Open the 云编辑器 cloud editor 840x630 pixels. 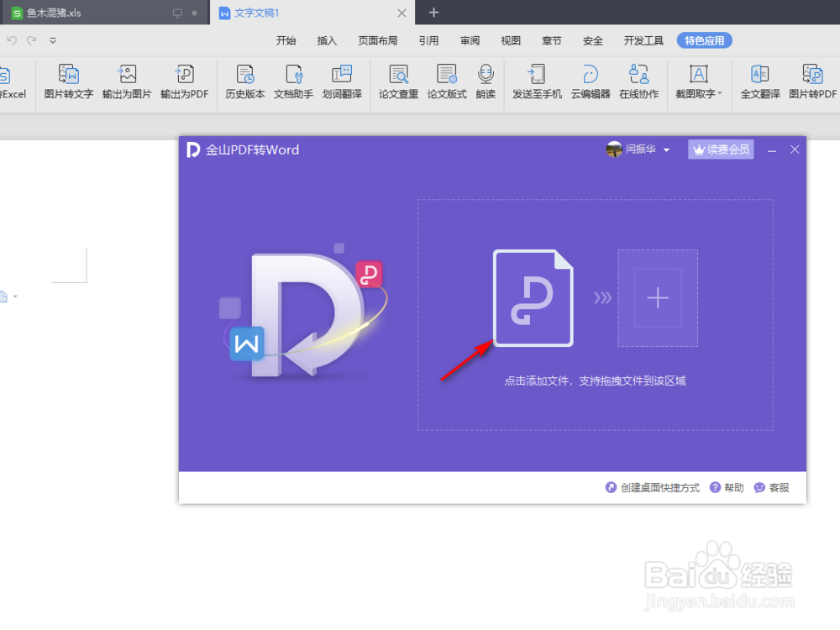pyautogui.click(x=591, y=81)
